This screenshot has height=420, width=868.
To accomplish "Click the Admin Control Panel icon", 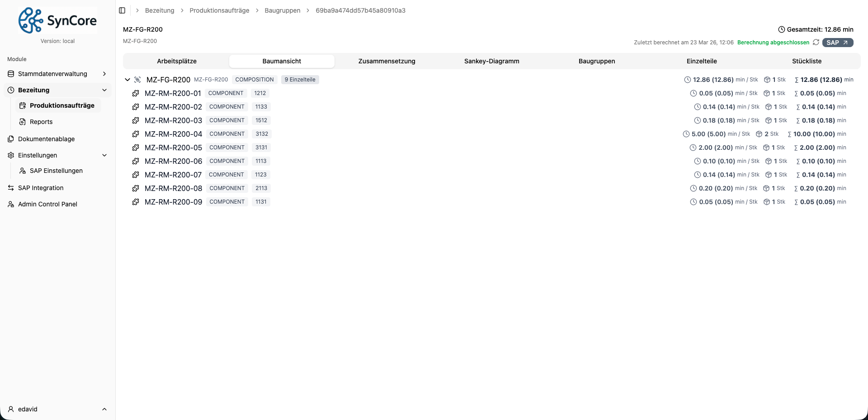I will pyautogui.click(x=11, y=204).
